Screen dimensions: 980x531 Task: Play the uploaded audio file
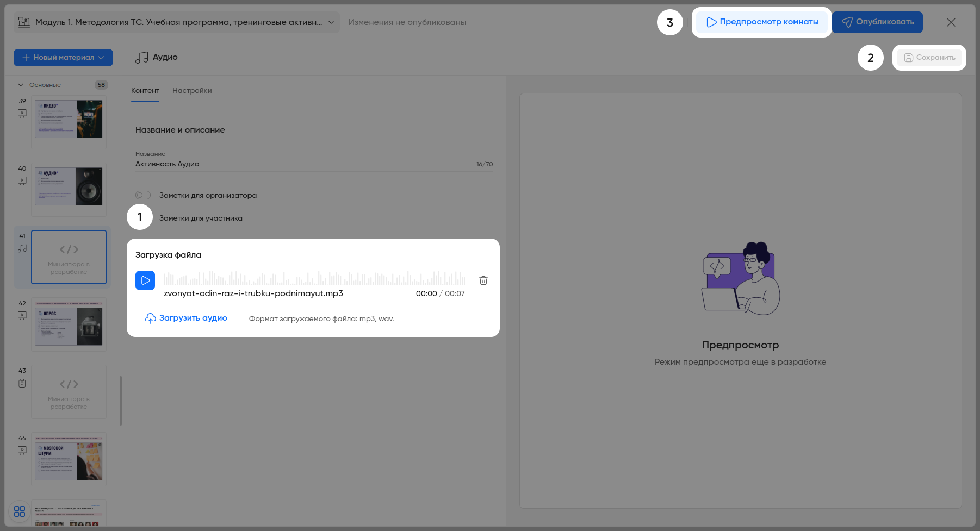coord(145,280)
